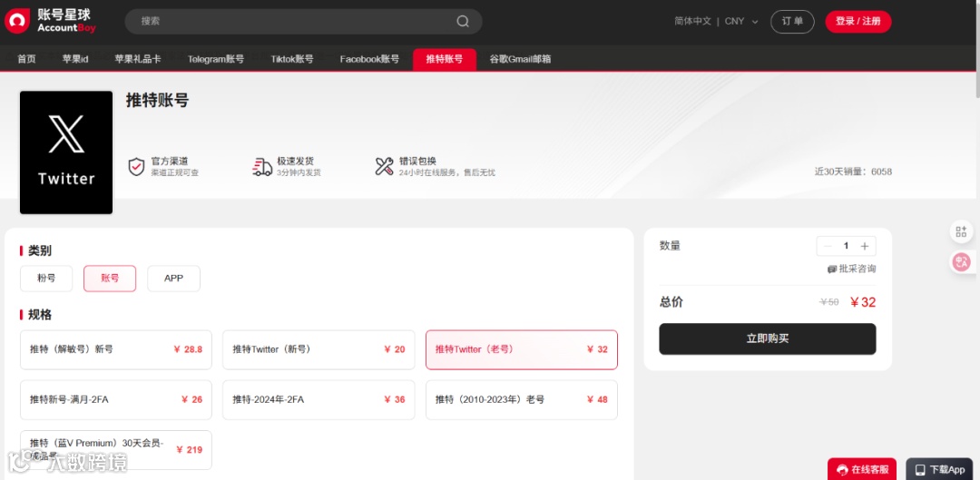This screenshot has width=980, height=480.
Task: Select the 账号 category option
Action: (110, 279)
